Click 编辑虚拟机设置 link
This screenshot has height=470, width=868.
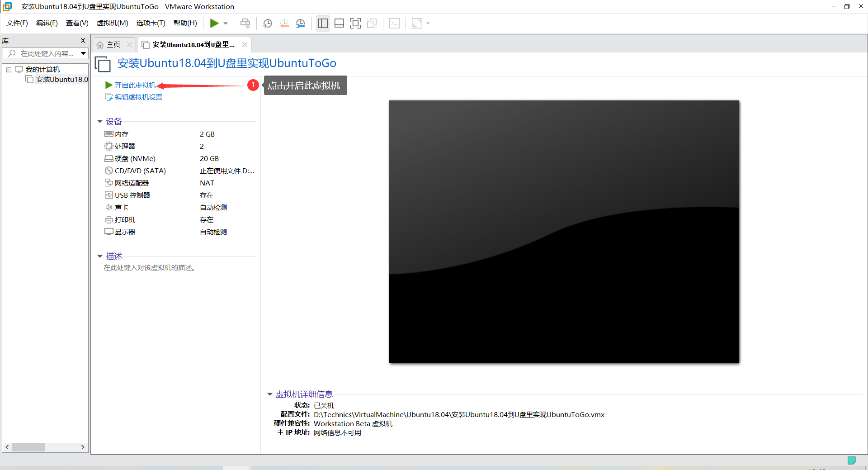138,97
